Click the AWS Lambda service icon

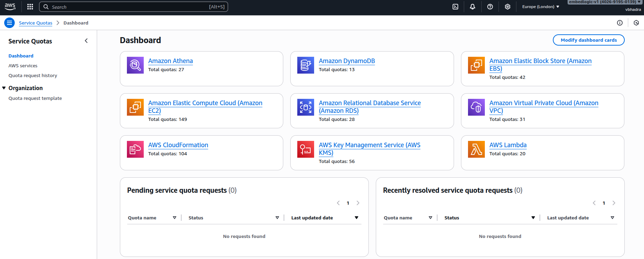tap(476, 149)
